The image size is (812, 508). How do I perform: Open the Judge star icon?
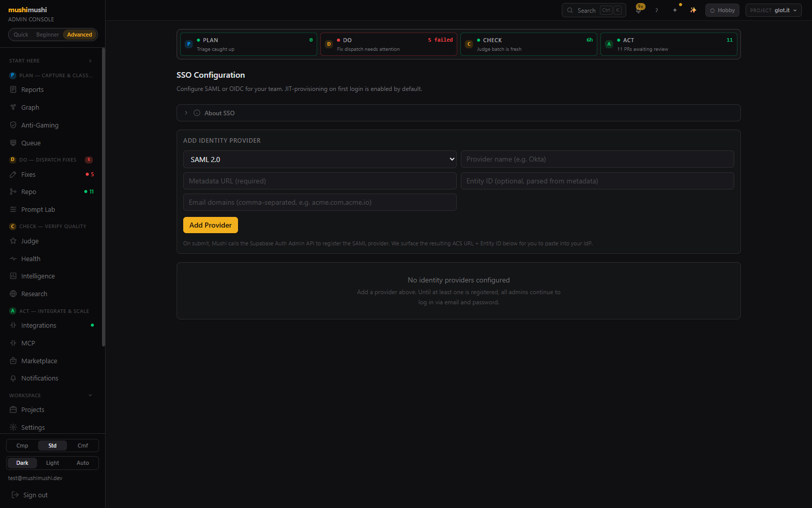[13, 241]
